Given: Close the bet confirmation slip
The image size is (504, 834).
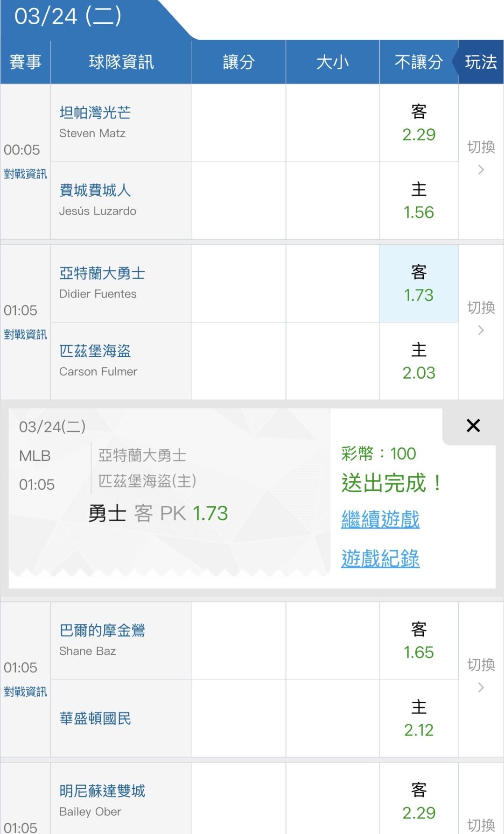Looking at the screenshot, I should (473, 425).
